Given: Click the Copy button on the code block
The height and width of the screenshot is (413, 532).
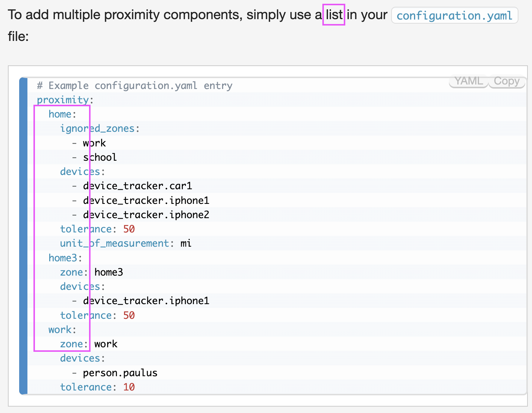Looking at the screenshot, I should click(507, 81).
